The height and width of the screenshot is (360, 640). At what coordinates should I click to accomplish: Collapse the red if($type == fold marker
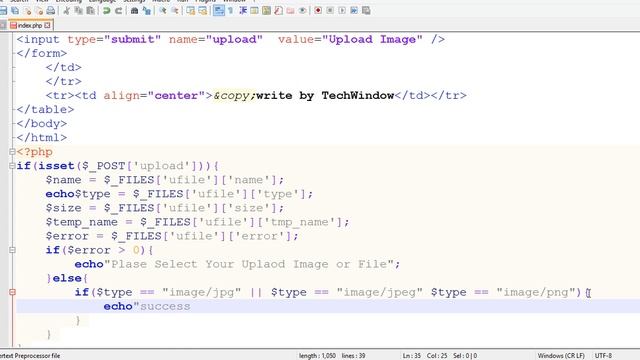click(x=12, y=292)
